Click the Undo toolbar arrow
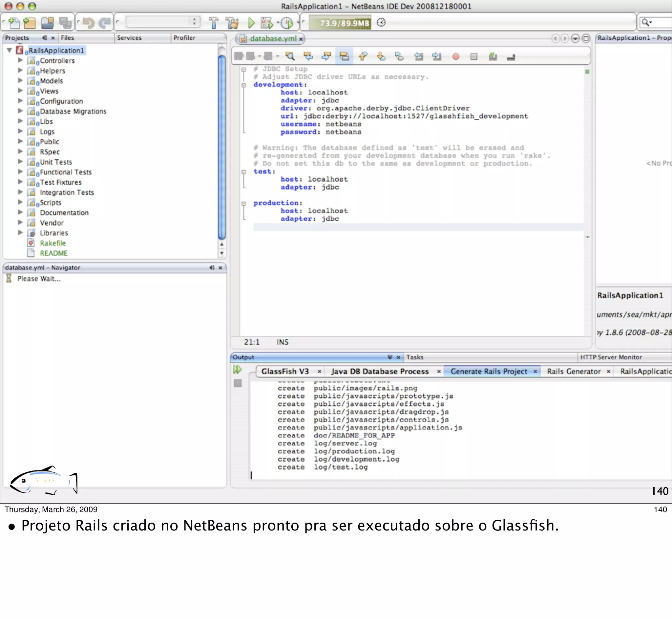 point(89,23)
